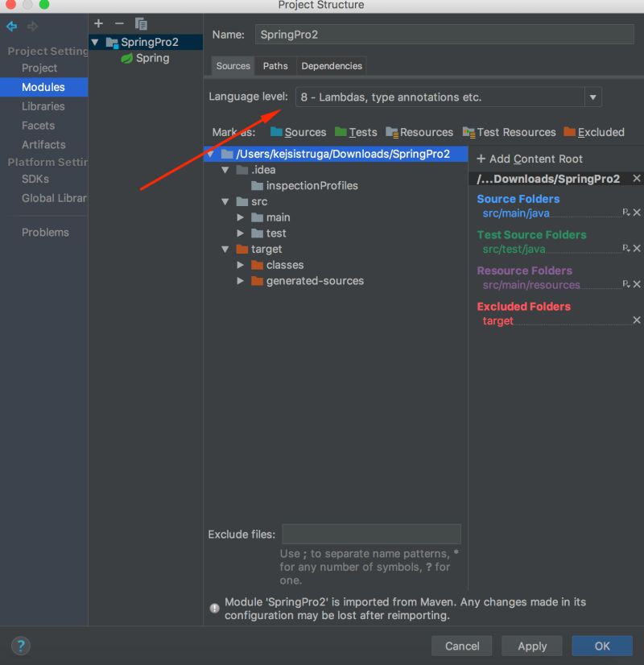The image size is (644, 665).
Task: Open Libraries settings
Action: (43, 106)
